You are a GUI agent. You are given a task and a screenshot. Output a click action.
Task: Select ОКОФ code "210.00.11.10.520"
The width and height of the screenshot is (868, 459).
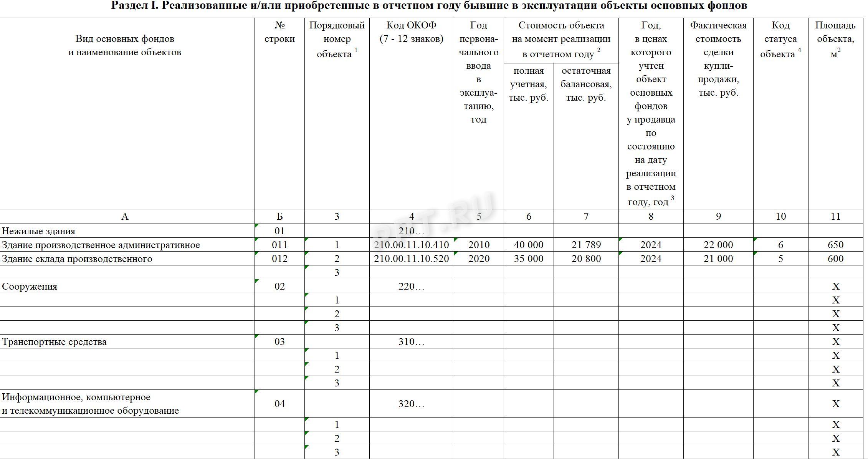(412, 259)
